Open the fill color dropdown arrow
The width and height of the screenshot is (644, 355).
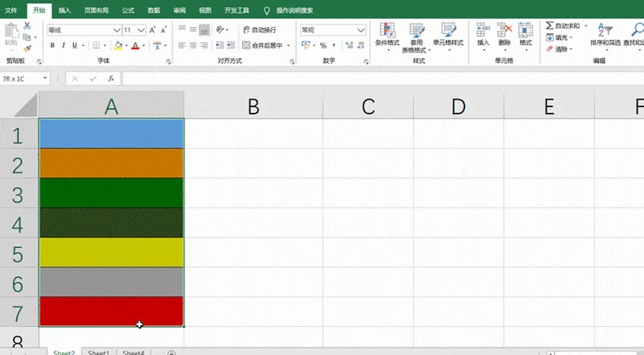(126, 46)
